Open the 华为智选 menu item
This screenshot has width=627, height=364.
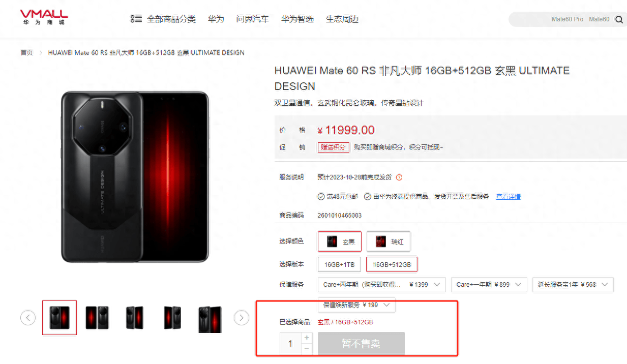coord(297,19)
